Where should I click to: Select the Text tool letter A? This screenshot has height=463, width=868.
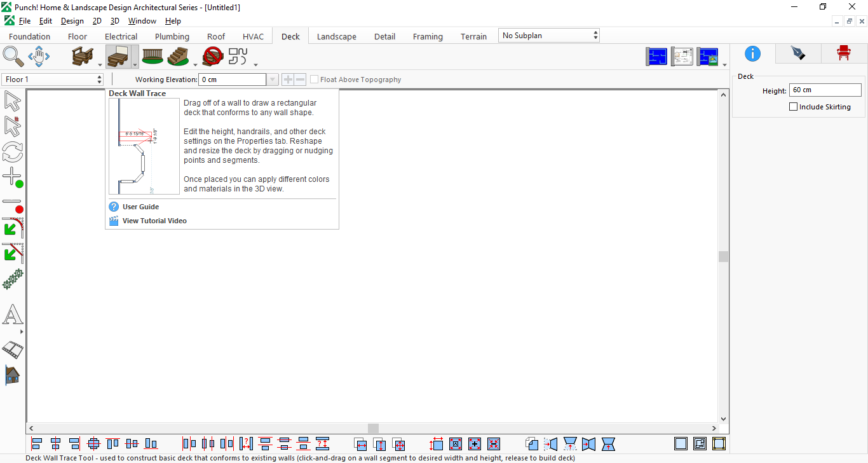point(12,315)
